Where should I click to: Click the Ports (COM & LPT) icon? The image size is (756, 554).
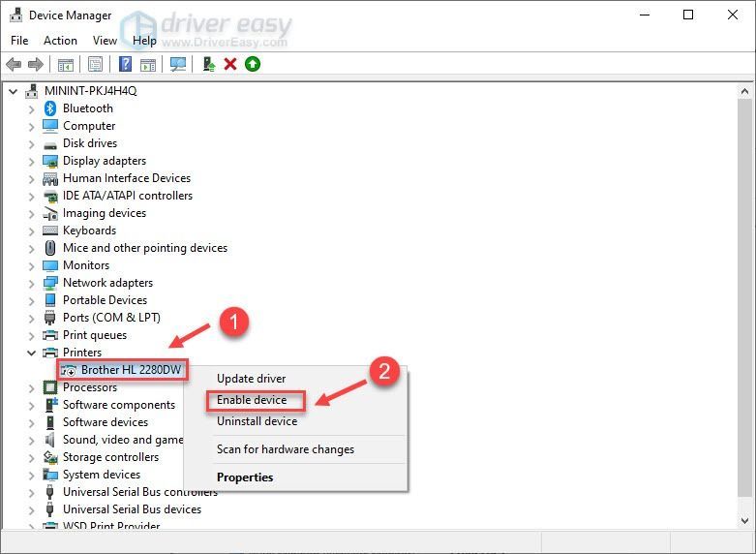50,318
